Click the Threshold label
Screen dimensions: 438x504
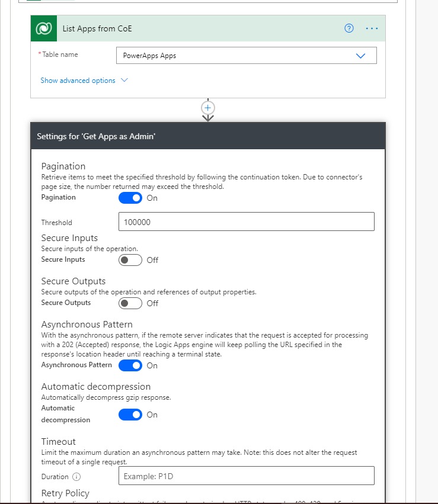[x=56, y=223]
